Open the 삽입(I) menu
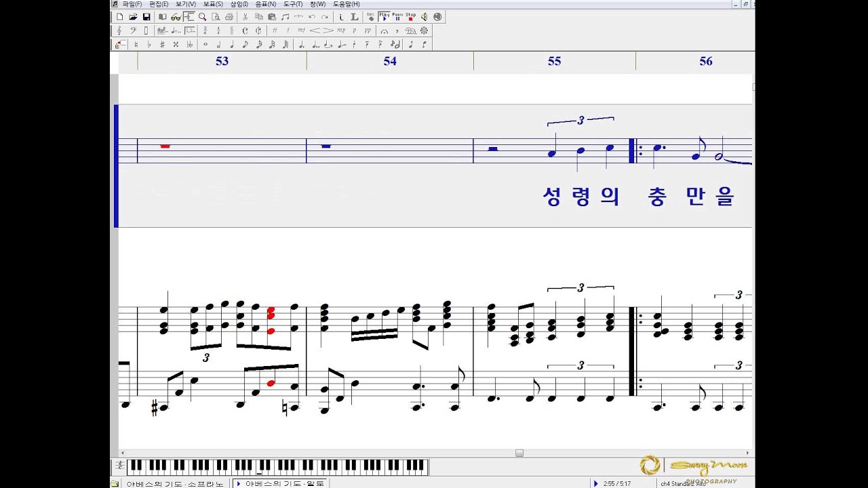The image size is (868, 488). [239, 4]
